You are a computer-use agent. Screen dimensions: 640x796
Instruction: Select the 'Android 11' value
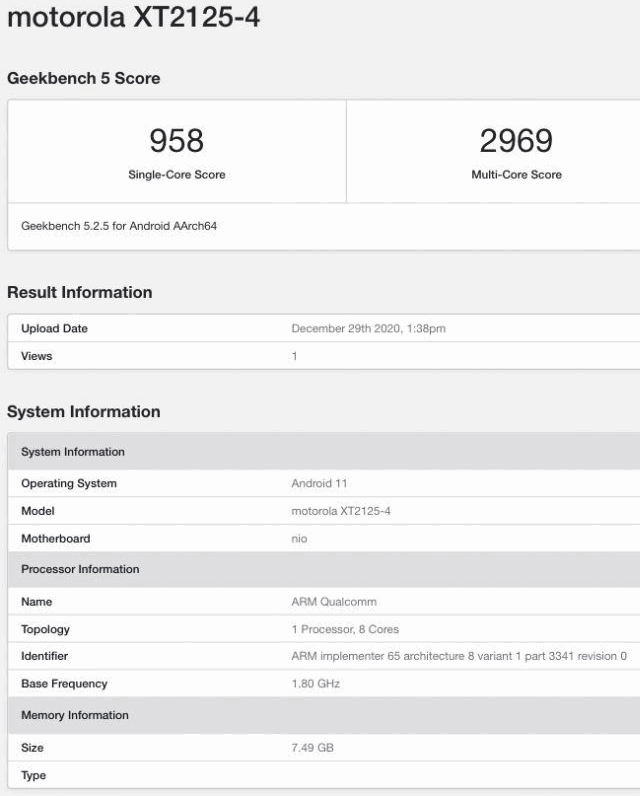[x=319, y=483]
